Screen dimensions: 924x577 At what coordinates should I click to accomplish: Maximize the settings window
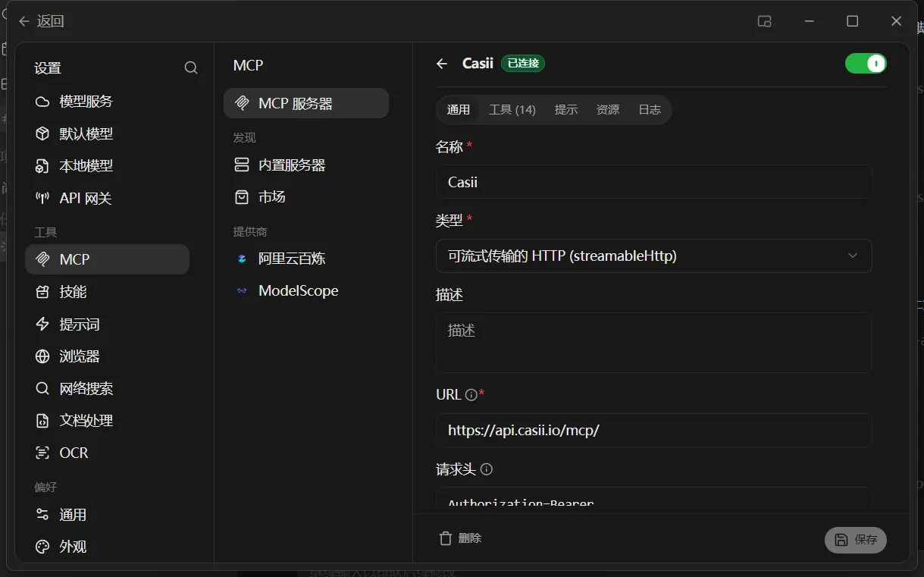click(x=853, y=21)
